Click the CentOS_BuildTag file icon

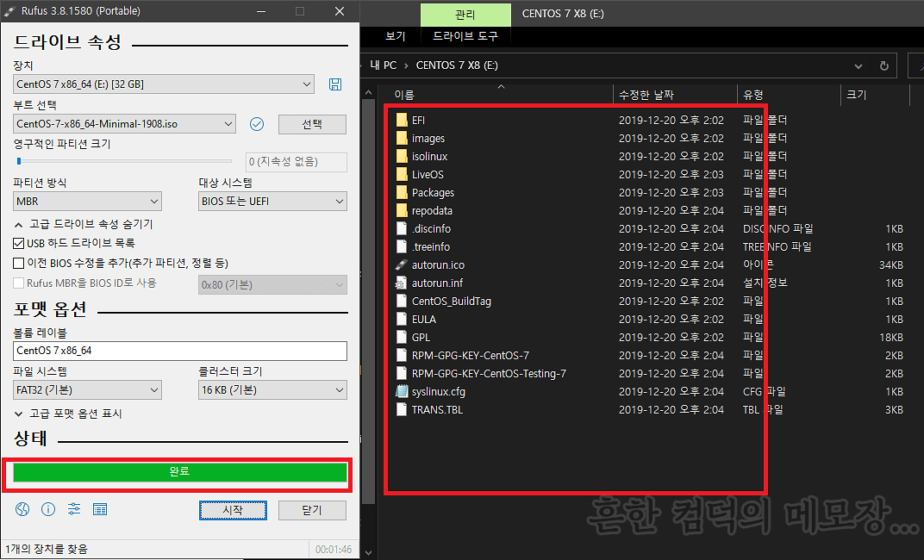[x=402, y=301]
